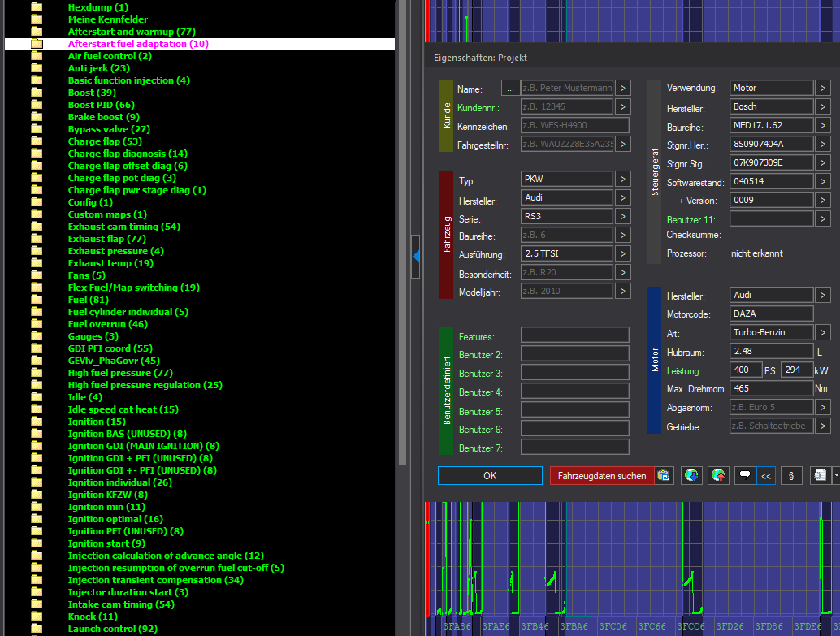Click folder icon beside Launch control (92)
The width and height of the screenshot is (840, 636).
point(37,629)
